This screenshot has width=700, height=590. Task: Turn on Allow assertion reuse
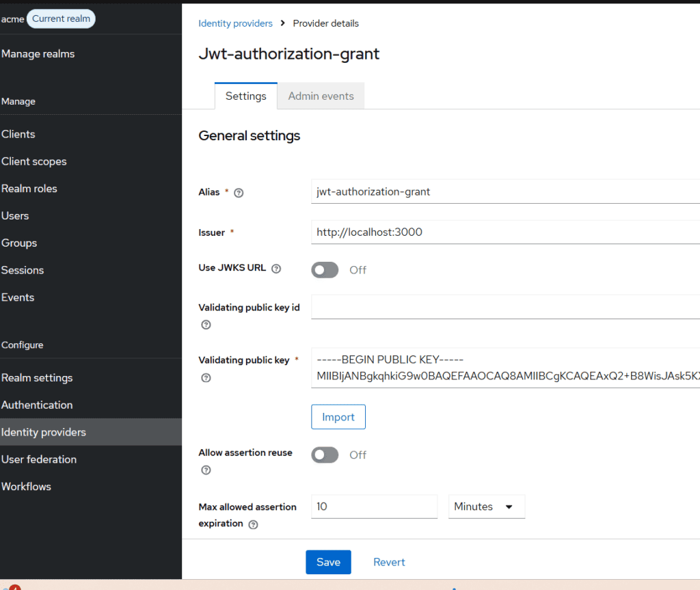point(325,455)
